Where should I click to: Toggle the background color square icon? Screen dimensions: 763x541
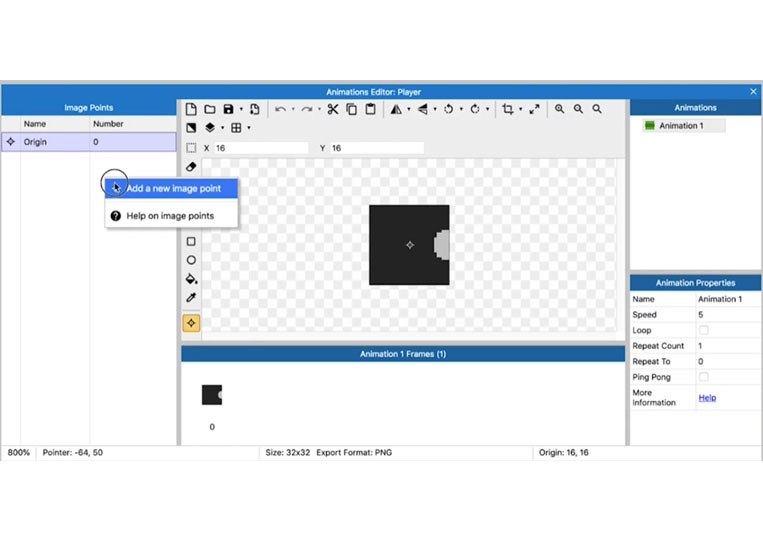(191, 127)
